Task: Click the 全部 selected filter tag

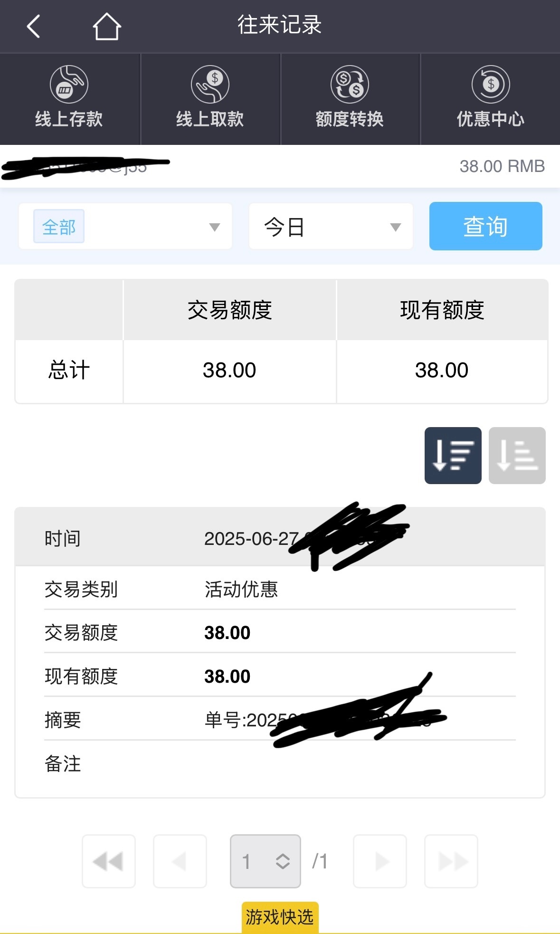Action: (x=59, y=227)
